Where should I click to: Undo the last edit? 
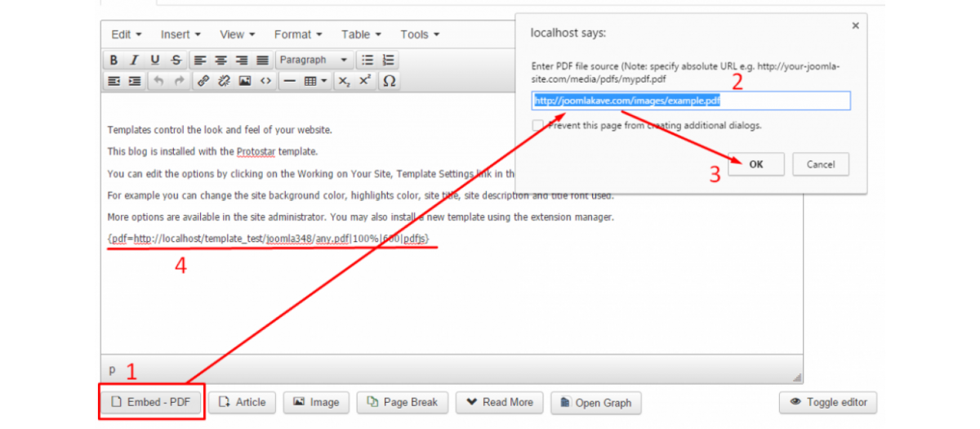[x=158, y=81]
